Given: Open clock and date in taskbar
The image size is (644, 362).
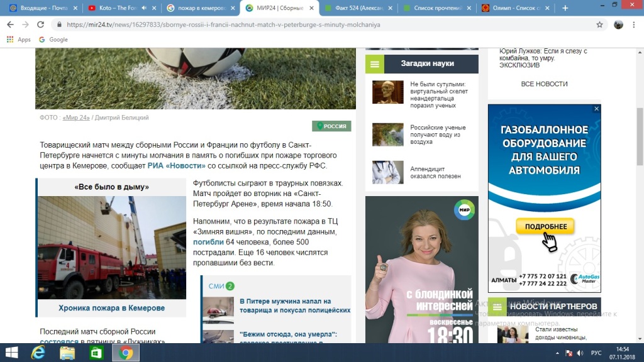Looking at the screenshot, I should point(623,353).
